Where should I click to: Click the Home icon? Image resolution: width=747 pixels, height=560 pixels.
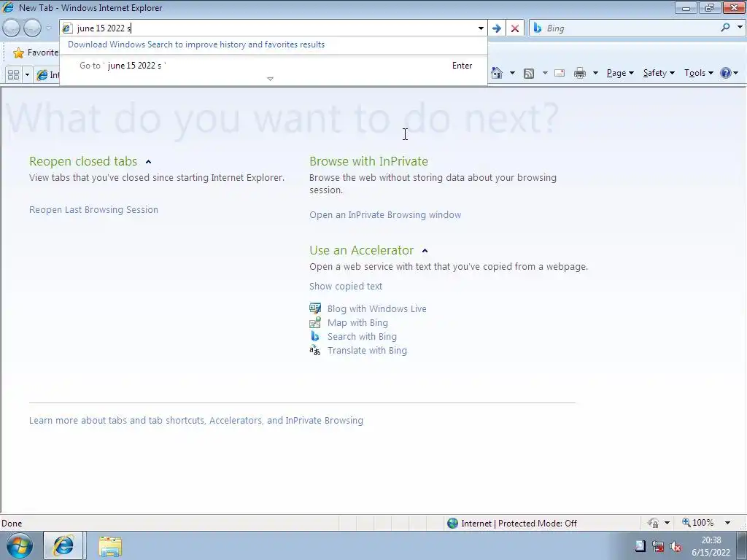(x=497, y=73)
